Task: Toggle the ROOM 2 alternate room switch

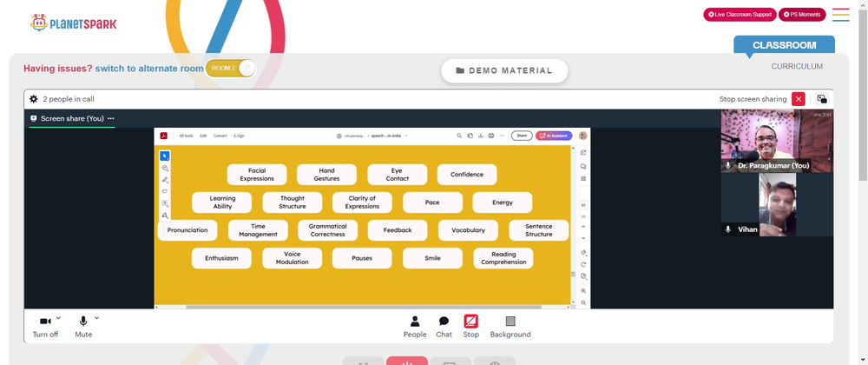Action: (x=230, y=68)
